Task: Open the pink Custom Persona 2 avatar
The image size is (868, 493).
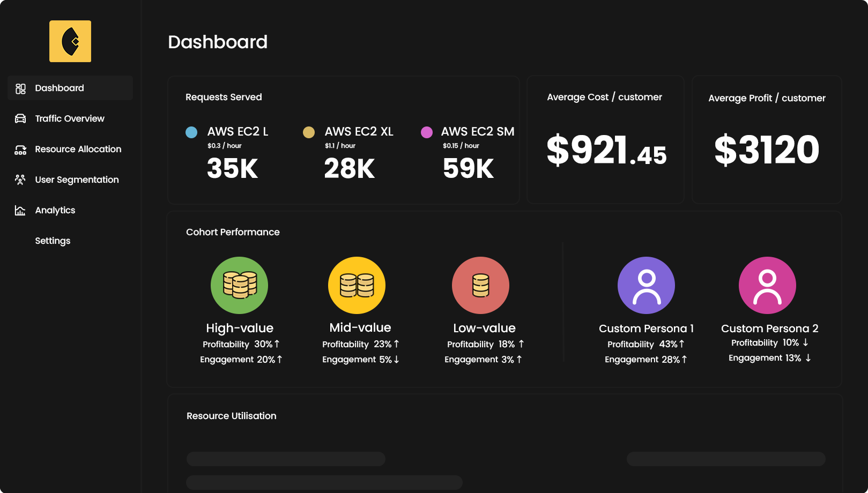Action: [x=767, y=285]
